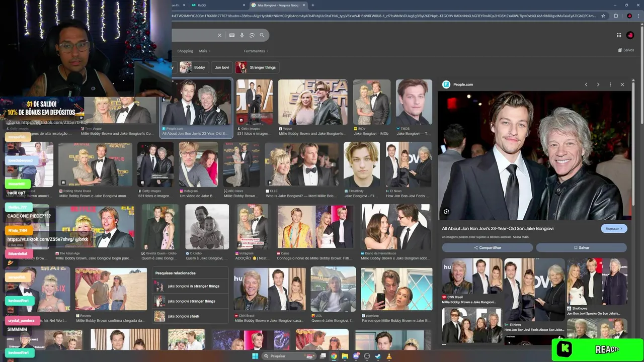The height and width of the screenshot is (362, 644).
Task: Open the SheKnows related image in preview panel
Action: point(597,282)
